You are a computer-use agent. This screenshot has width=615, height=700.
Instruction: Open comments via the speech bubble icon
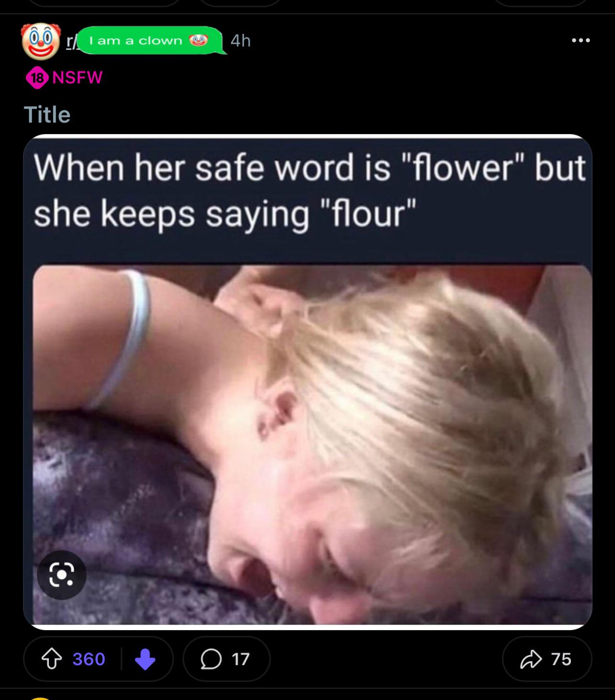point(211,659)
